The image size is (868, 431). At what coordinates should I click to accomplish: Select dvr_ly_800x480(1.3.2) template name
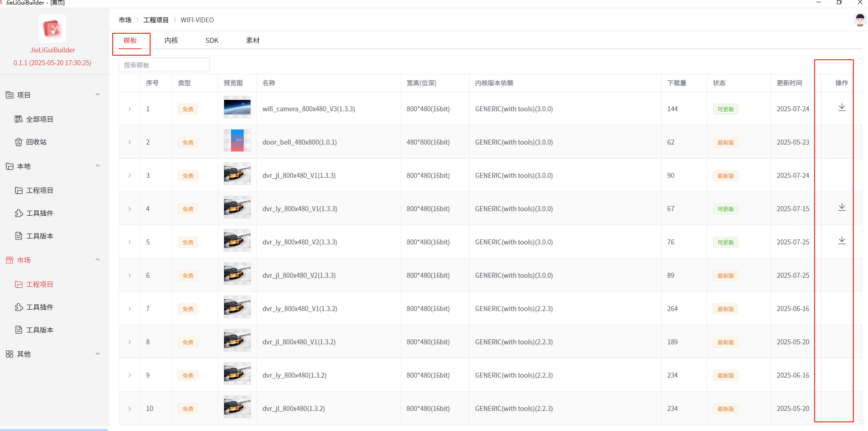pos(294,375)
